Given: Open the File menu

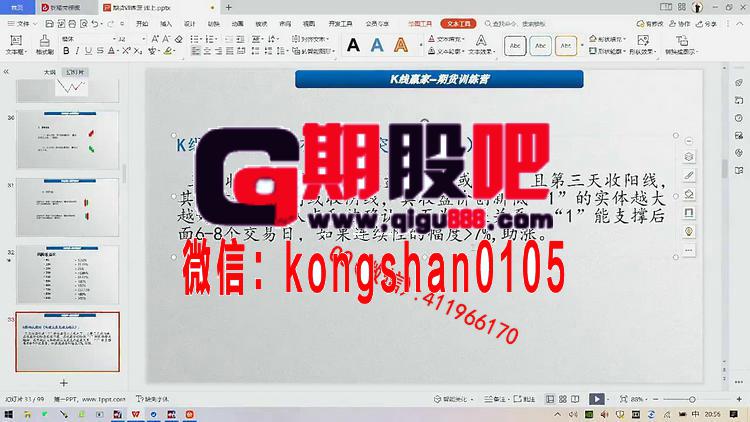Looking at the screenshot, I should (22, 23).
